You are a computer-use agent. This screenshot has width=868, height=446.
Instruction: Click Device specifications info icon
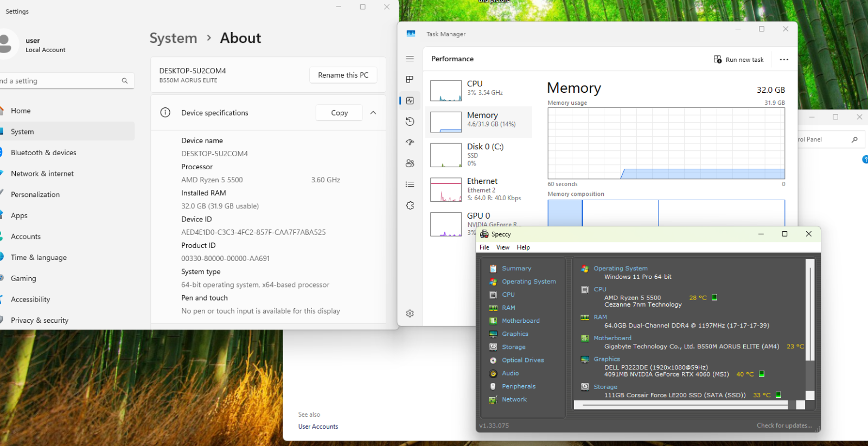pyautogui.click(x=165, y=113)
